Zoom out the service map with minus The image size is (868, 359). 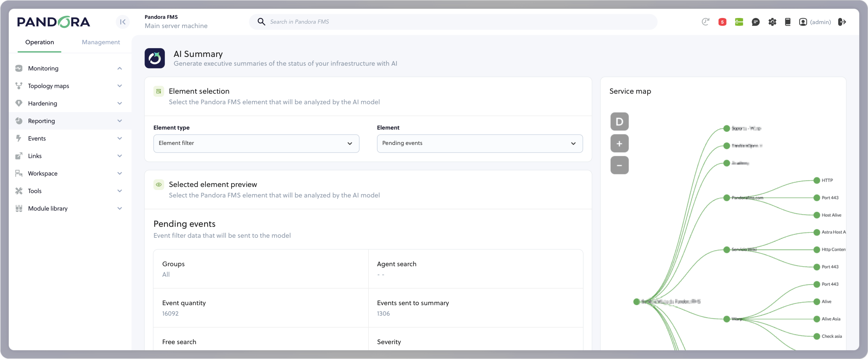(x=619, y=165)
